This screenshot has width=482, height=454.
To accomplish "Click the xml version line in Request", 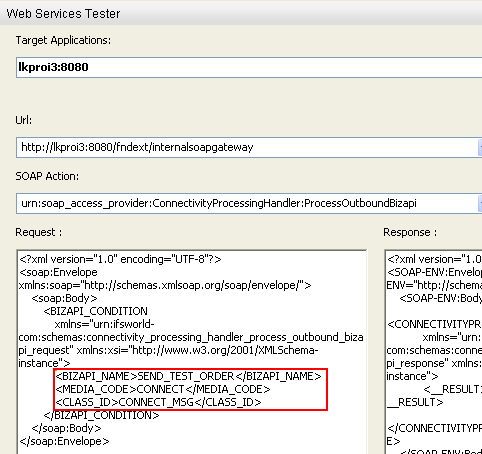I will click(x=120, y=259).
